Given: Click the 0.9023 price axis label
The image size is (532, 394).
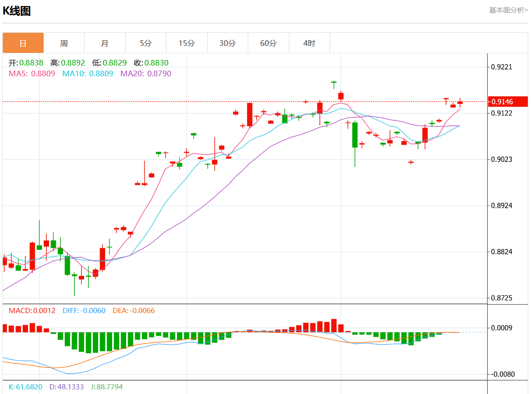Looking at the screenshot, I should [502, 159].
